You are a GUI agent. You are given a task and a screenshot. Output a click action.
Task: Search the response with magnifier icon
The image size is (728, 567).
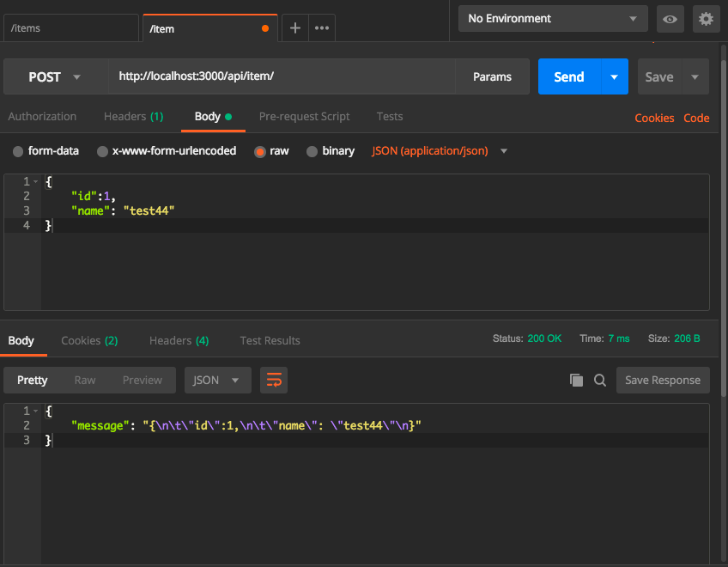(x=600, y=381)
